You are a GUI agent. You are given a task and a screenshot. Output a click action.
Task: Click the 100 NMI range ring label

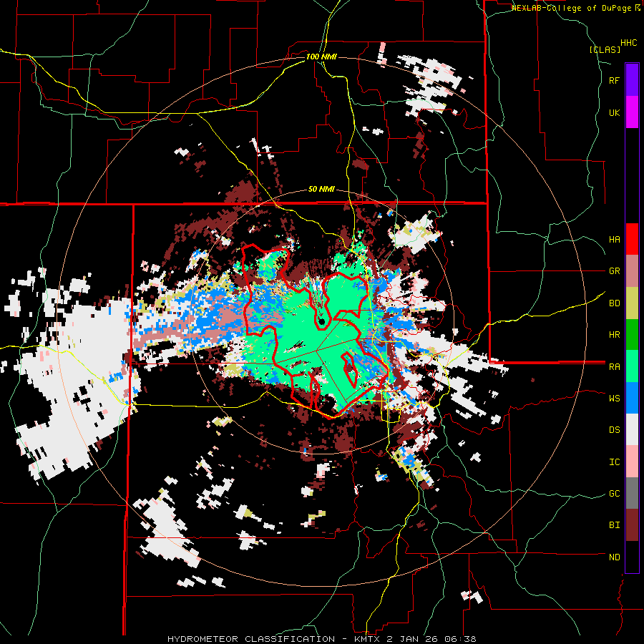[321, 57]
